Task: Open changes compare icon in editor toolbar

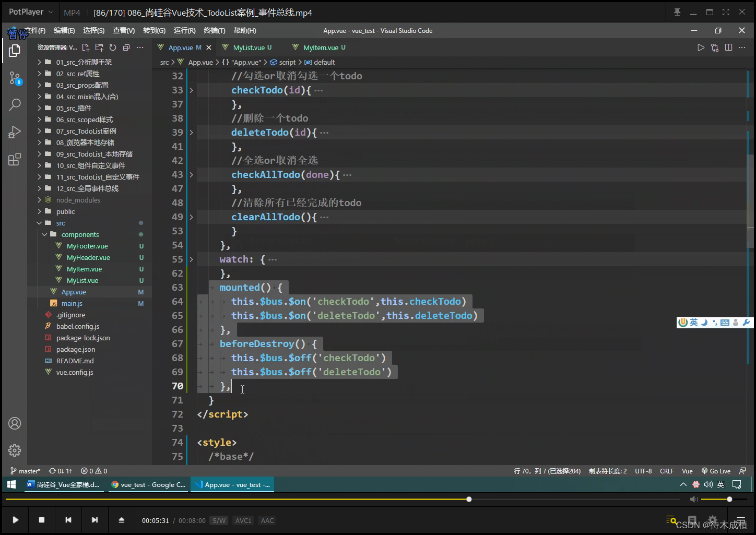Action: point(715,47)
